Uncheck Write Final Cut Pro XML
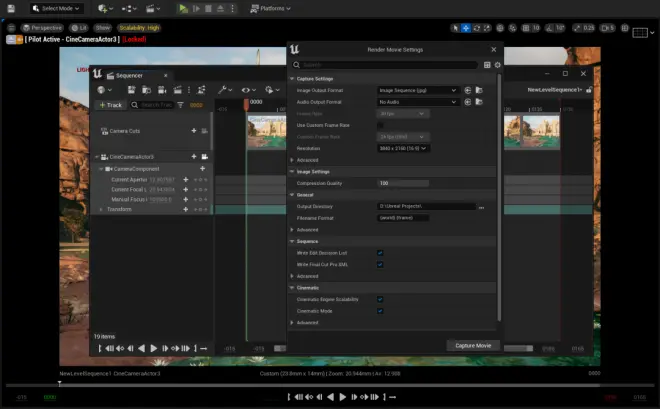Viewport: 660px width, 409px height. (380, 265)
